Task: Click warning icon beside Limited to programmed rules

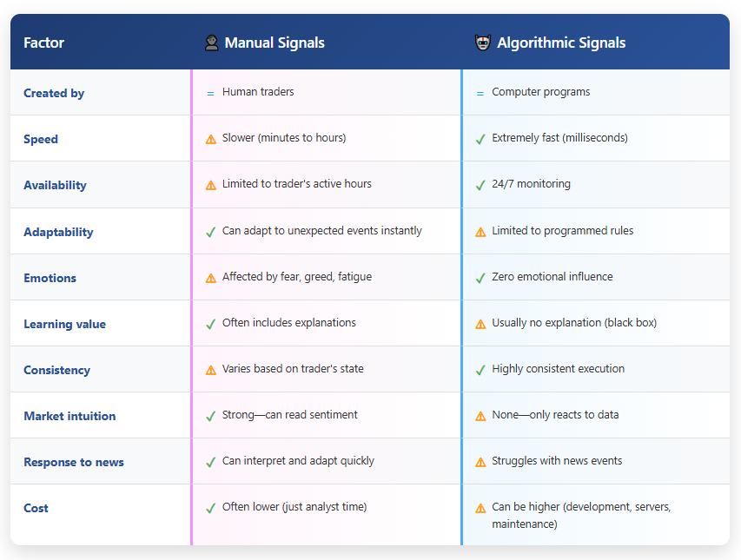Action: (480, 232)
